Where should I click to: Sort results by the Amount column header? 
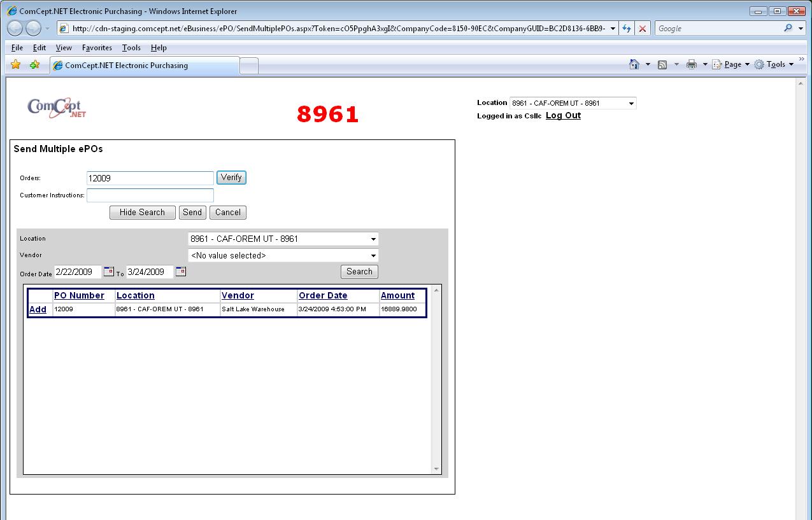point(397,295)
